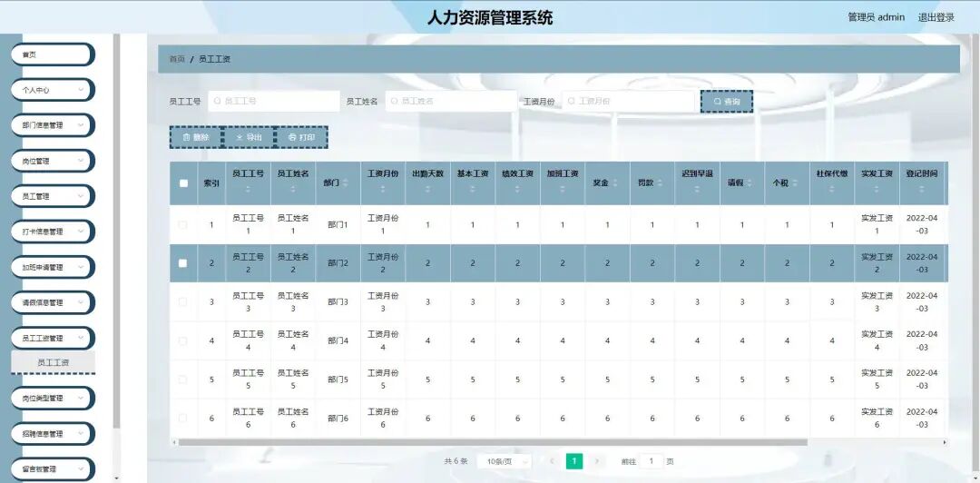This screenshot has height=483, width=980.
Task: Click the 导出 export button
Action: 249,137
